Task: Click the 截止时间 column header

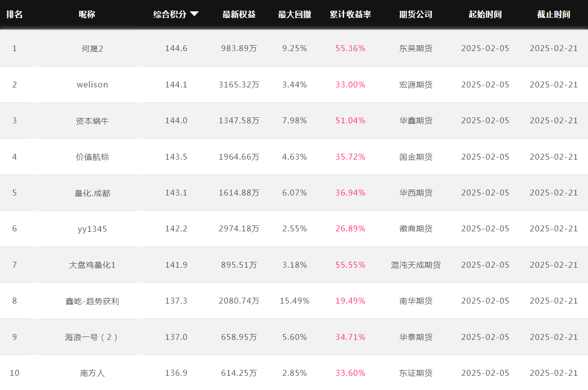Action: [x=554, y=14]
